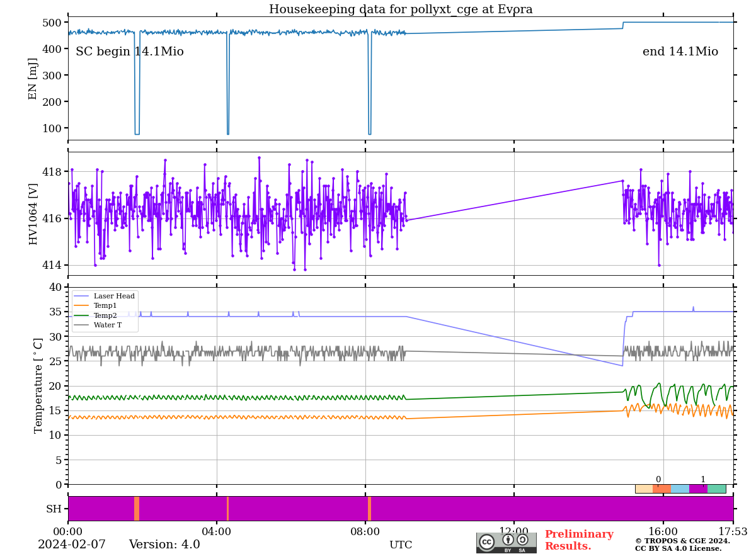The width and height of the screenshot is (756, 554).
Task: Click the 414 tick on voltage axis
Action: point(53,265)
